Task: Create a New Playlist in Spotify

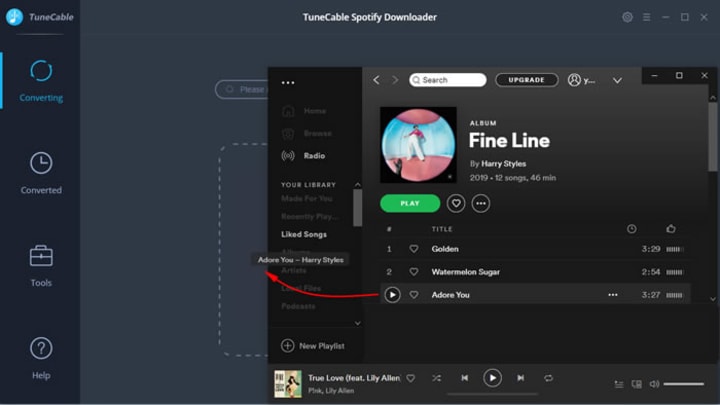Action: pyautogui.click(x=313, y=346)
